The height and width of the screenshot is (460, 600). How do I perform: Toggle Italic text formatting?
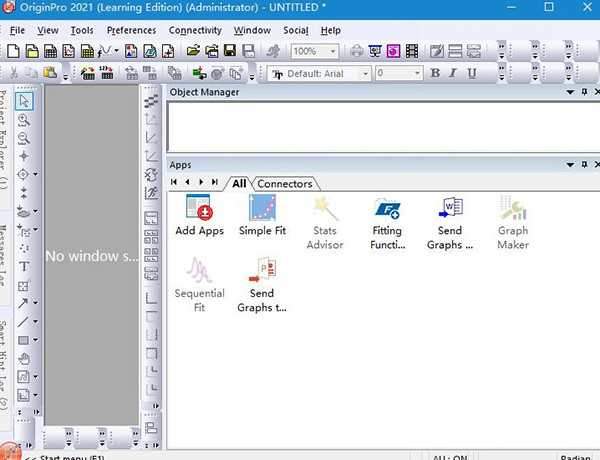(453, 73)
